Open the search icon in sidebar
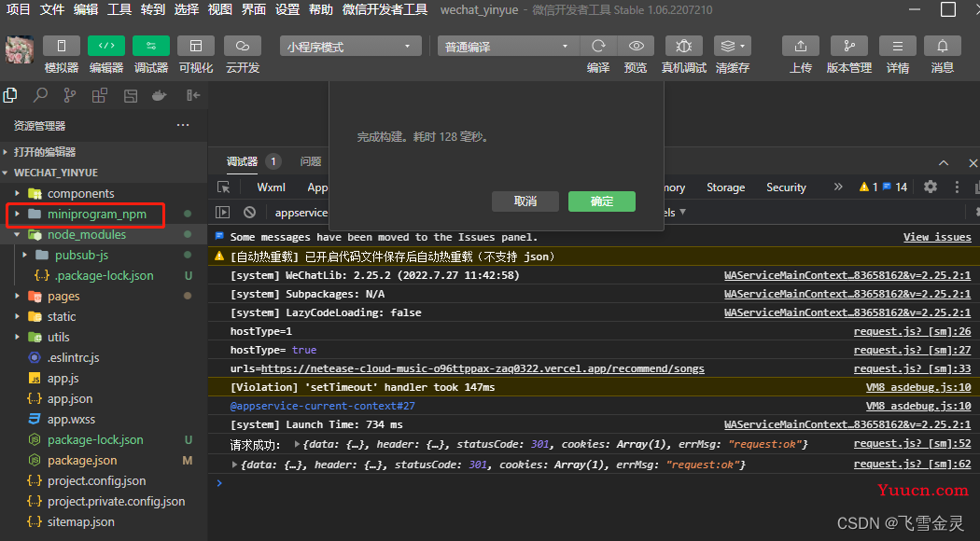The width and height of the screenshot is (980, 541). (x=41, y=95)
